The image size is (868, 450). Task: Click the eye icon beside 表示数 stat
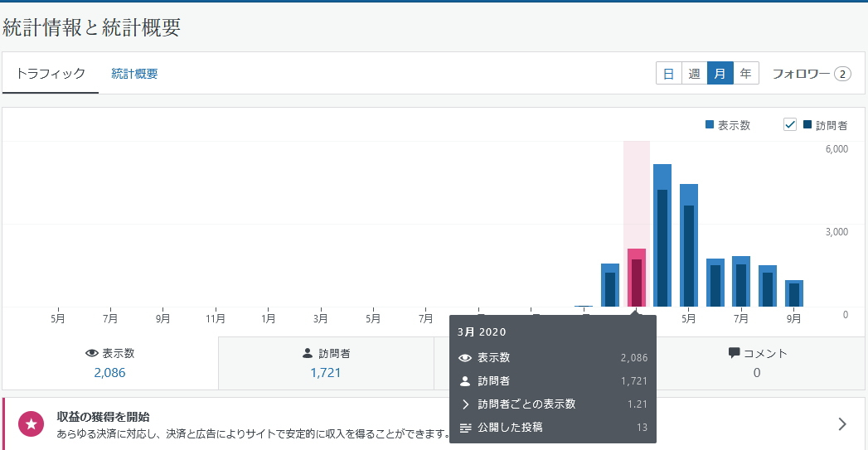pos(92,353)
